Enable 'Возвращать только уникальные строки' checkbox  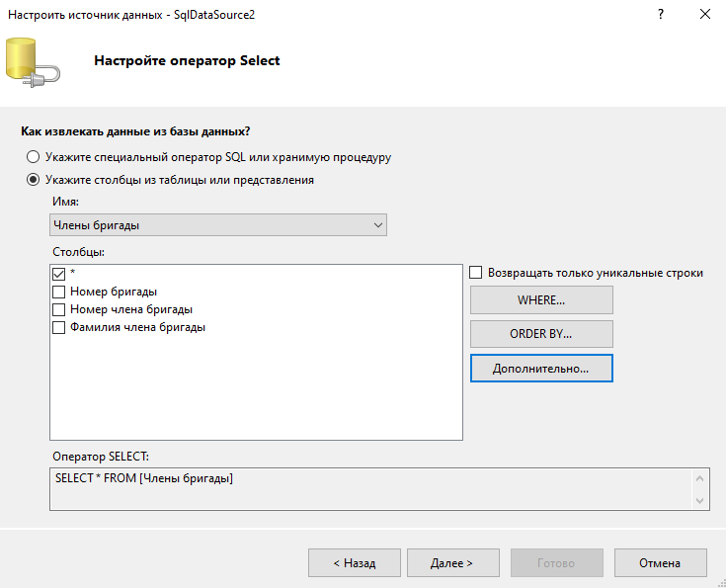475,273
